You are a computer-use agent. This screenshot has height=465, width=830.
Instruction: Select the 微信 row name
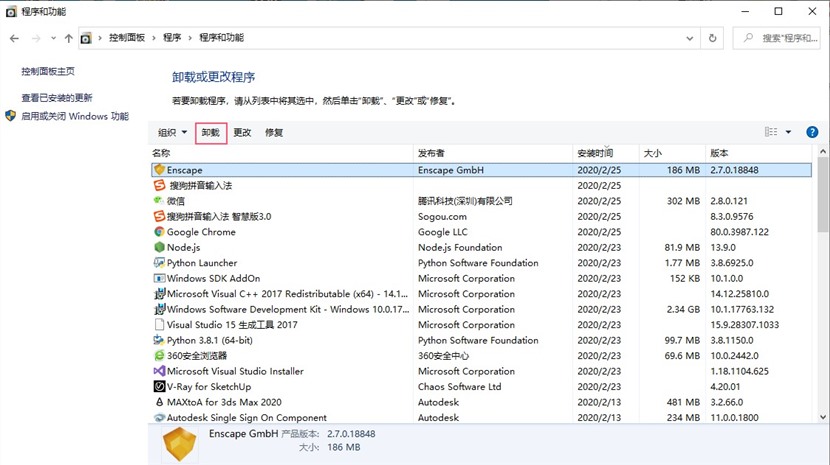coord(176,201)
